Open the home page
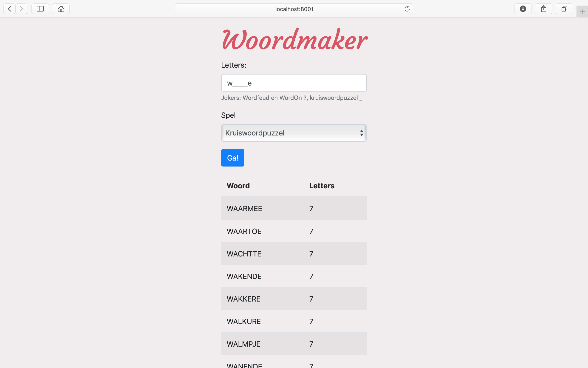The width and height of the screenshot is (588, 368). pyautogui.click(x=61, y=9)
